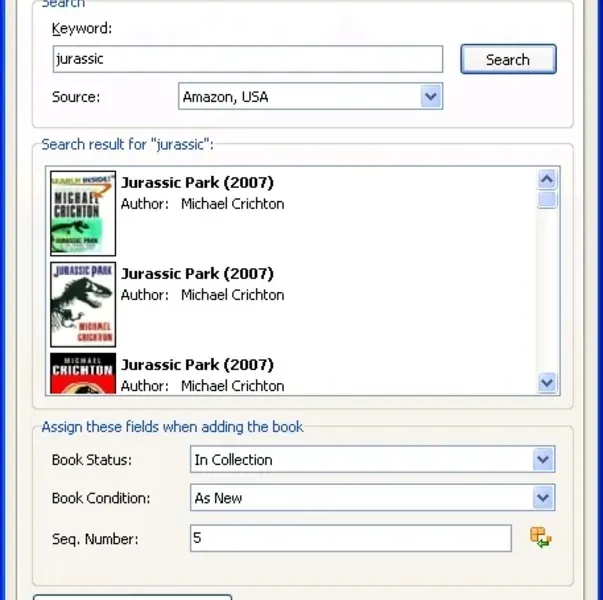Click the results list scrollbar thumb
This screenshot has width=603, height=600.
[x=547, y=200]
